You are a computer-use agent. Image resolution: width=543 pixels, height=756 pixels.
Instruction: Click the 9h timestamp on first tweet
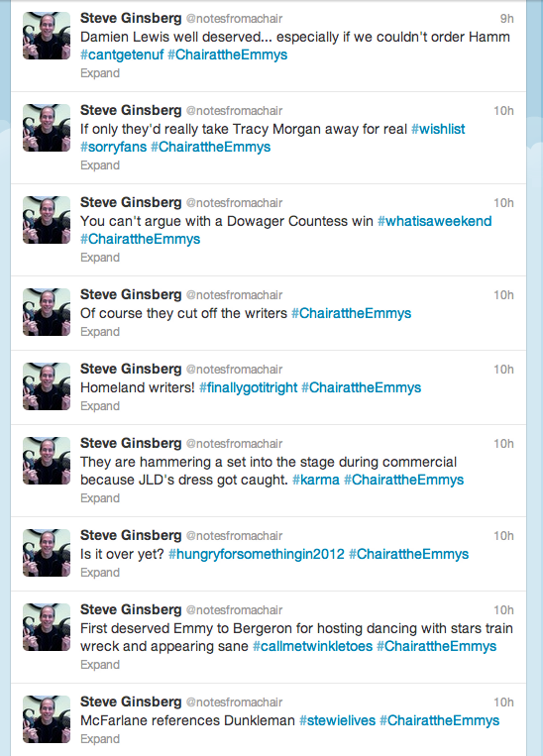click(x=506, y=19)
